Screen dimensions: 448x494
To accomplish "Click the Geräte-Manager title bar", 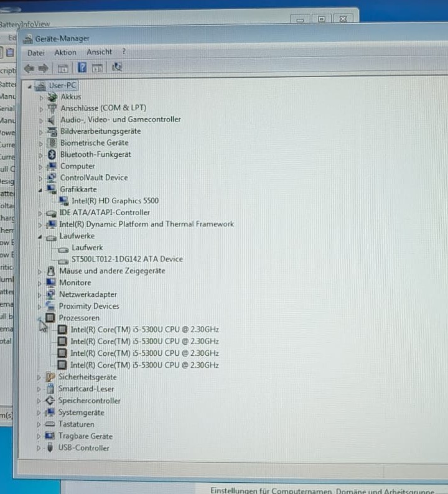I will (233, 38).
